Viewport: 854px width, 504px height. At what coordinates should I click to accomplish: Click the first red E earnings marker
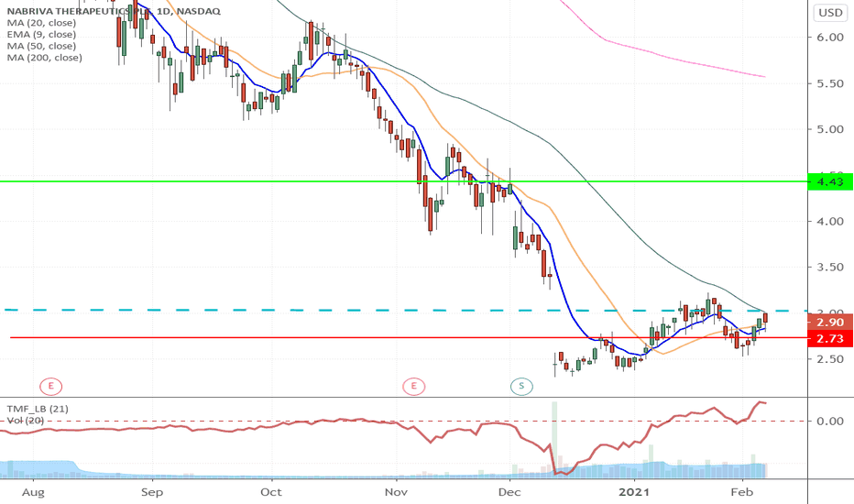coord(50,387)
